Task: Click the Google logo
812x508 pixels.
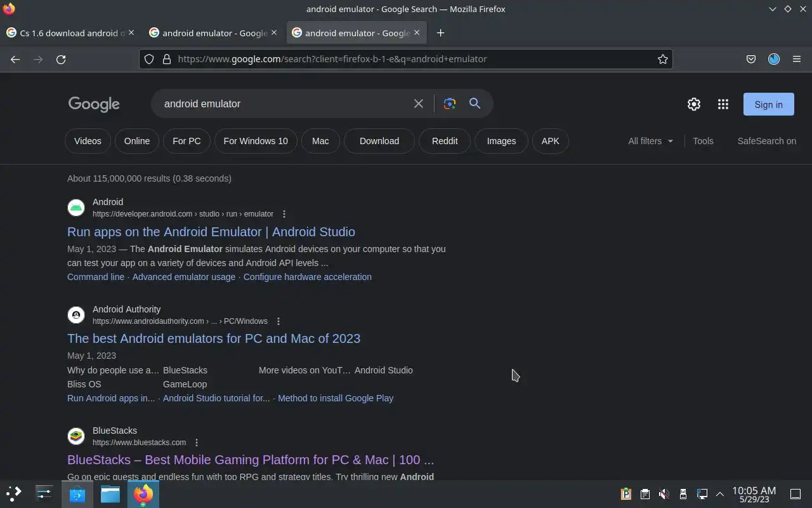Action: tap(94, 104)
